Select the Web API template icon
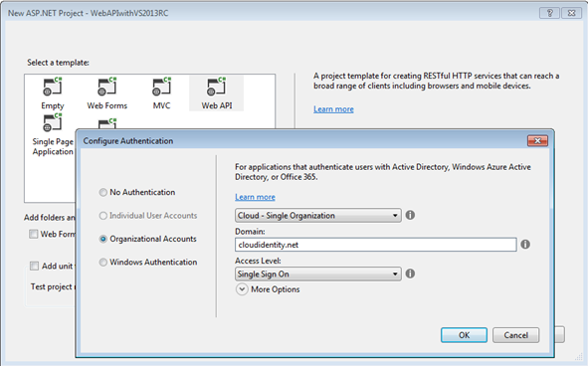This screenshot has height=366, width=588. tap(216, 87)
